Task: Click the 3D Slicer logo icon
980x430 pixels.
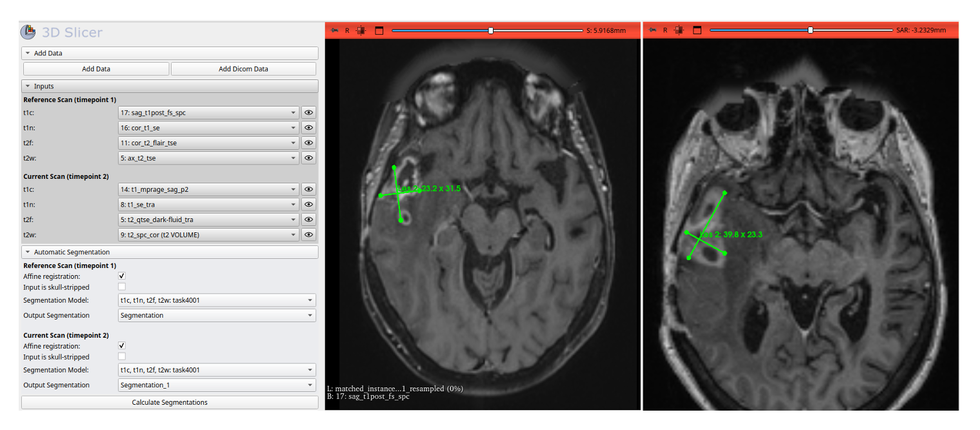Action: pos(28,32)
